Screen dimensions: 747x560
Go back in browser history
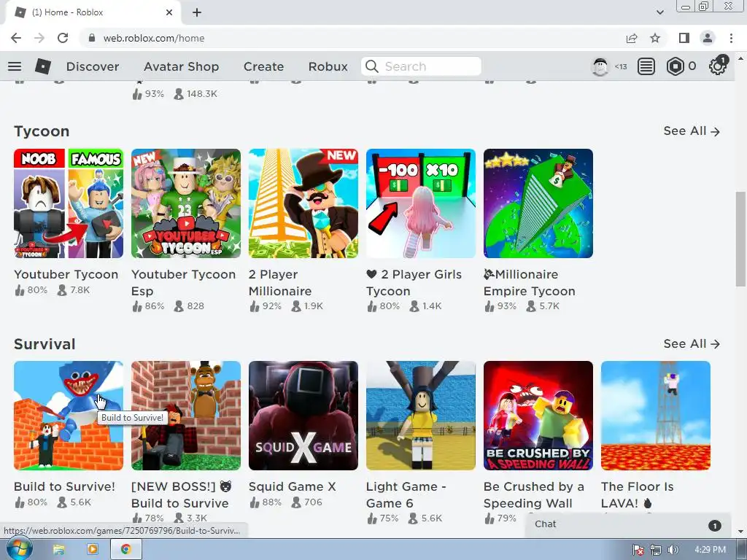(x=16, y=38)
